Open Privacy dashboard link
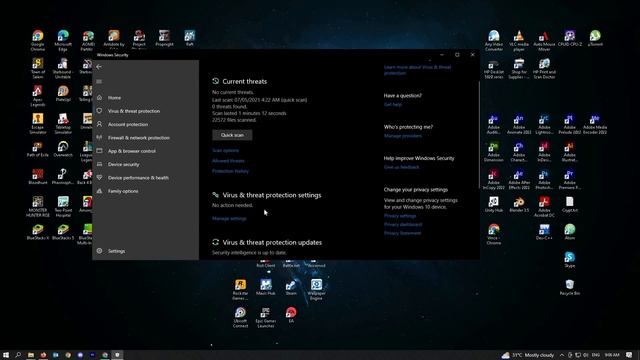640x360 pixels. (403, 224)
